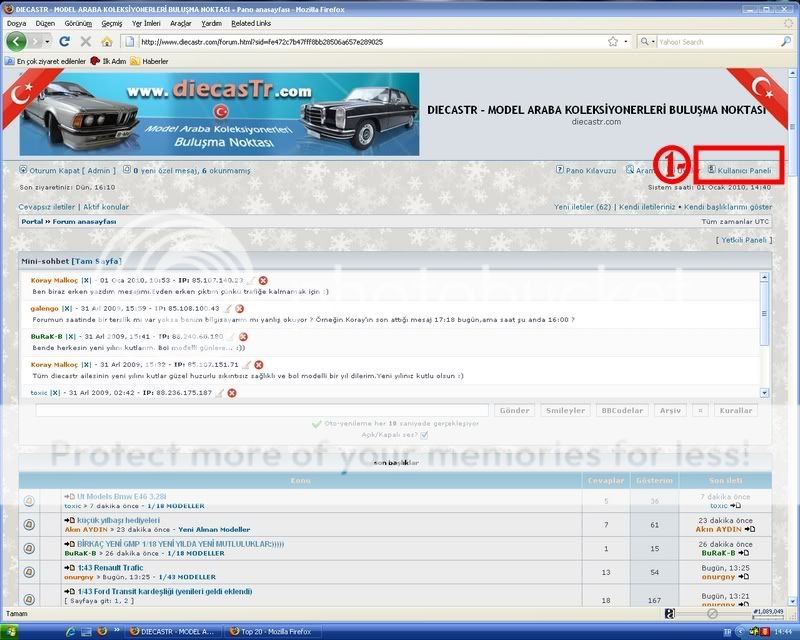Viewport: 800px width, 640px height.
Task: Click the search magnifier in search bar
Action: (x=786, y=42)
